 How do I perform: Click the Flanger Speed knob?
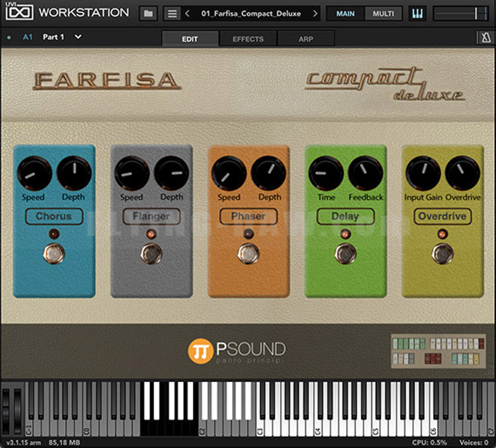(132, 173)
